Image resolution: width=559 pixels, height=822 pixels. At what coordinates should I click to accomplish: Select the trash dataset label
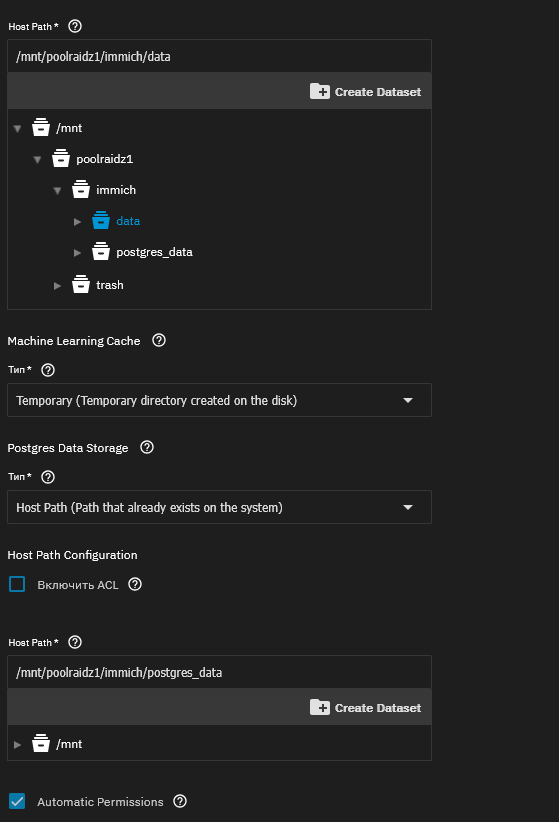point(110,285)
